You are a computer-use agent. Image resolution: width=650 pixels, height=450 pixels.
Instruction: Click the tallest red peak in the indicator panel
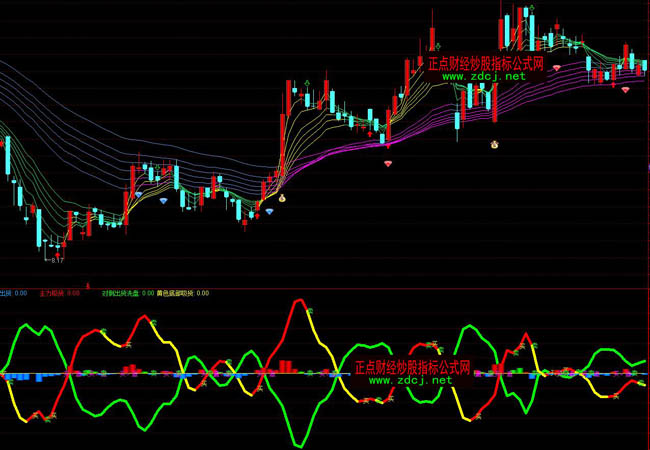click(299, 301)
